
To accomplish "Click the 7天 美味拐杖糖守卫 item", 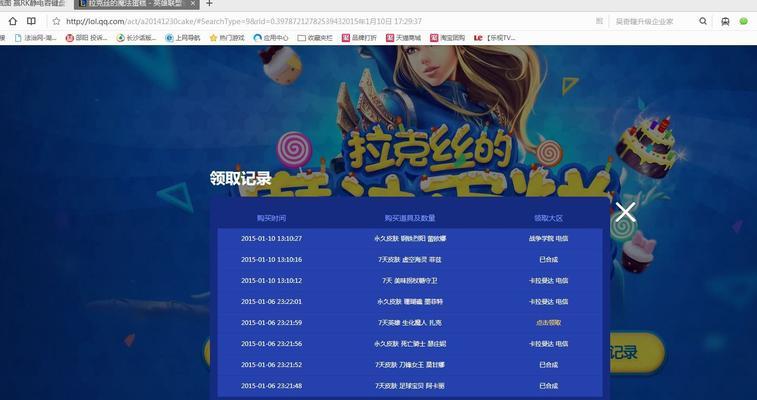I will 410,280.
